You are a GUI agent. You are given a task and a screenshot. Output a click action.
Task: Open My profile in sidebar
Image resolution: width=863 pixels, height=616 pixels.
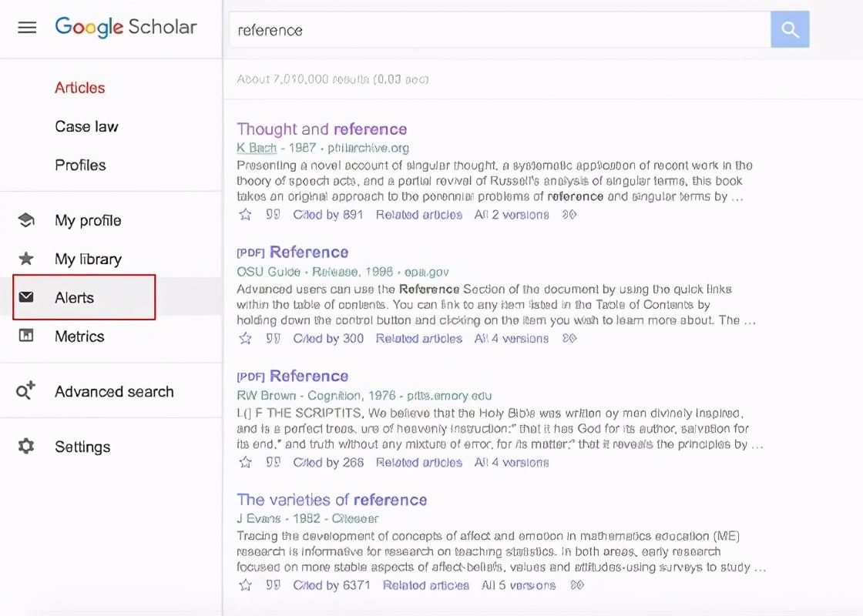[88, 221]
